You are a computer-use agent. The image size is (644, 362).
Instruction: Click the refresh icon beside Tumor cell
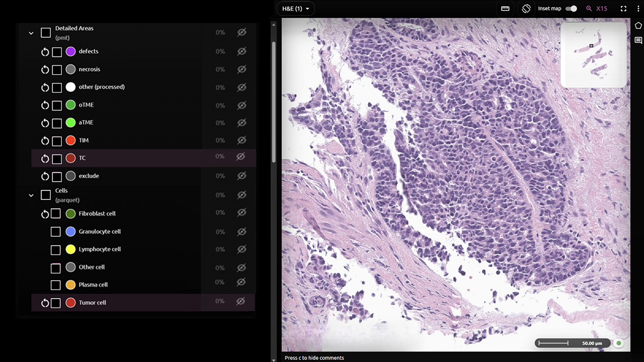[45, 304]
